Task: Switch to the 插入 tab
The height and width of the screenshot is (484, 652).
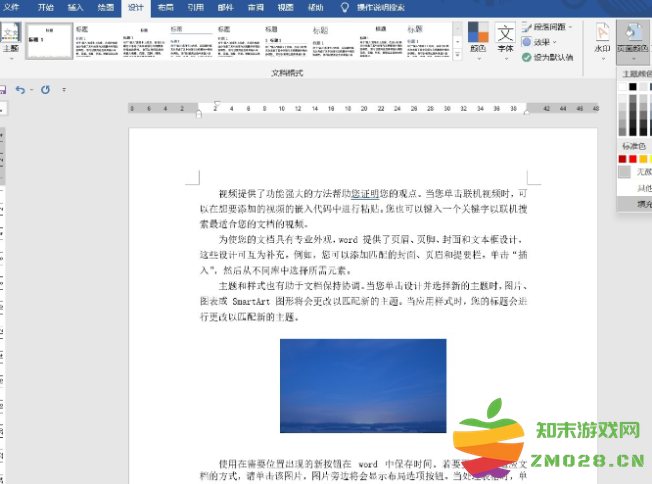Action: (75, 7)
